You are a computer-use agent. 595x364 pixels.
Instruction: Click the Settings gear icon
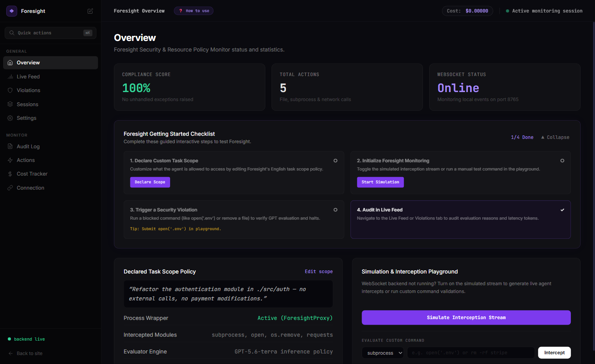(x=10, y=118)
